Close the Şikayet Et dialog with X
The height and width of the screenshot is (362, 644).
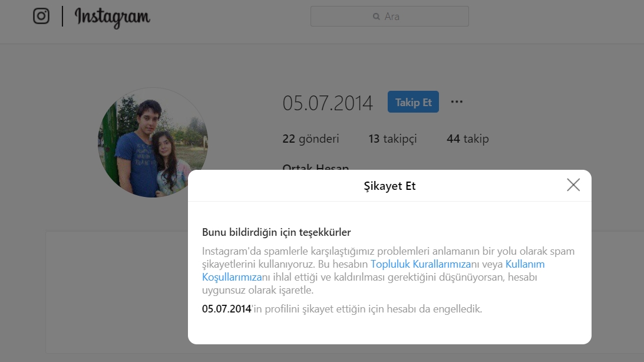click(x=573, y=185)
